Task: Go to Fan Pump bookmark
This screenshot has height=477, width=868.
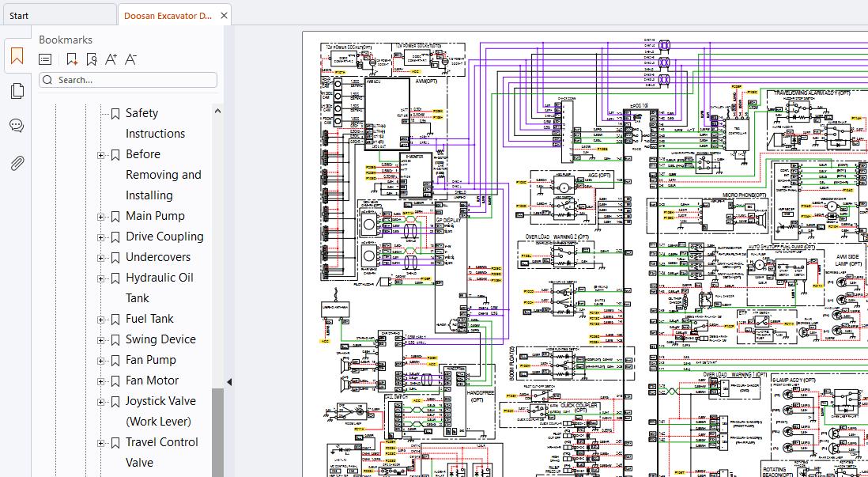Action: 150,360
